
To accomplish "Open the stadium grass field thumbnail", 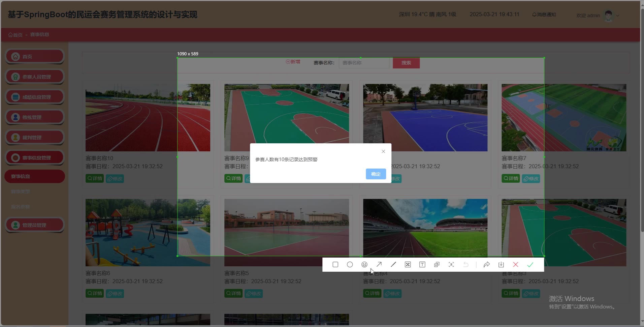I will click(425, 233).
